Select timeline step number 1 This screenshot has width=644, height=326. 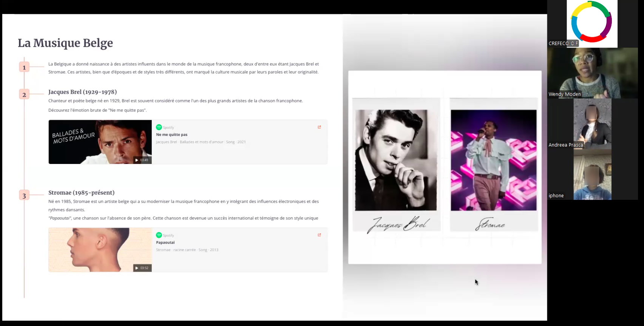pyautogui.click(x=24, y=67)
